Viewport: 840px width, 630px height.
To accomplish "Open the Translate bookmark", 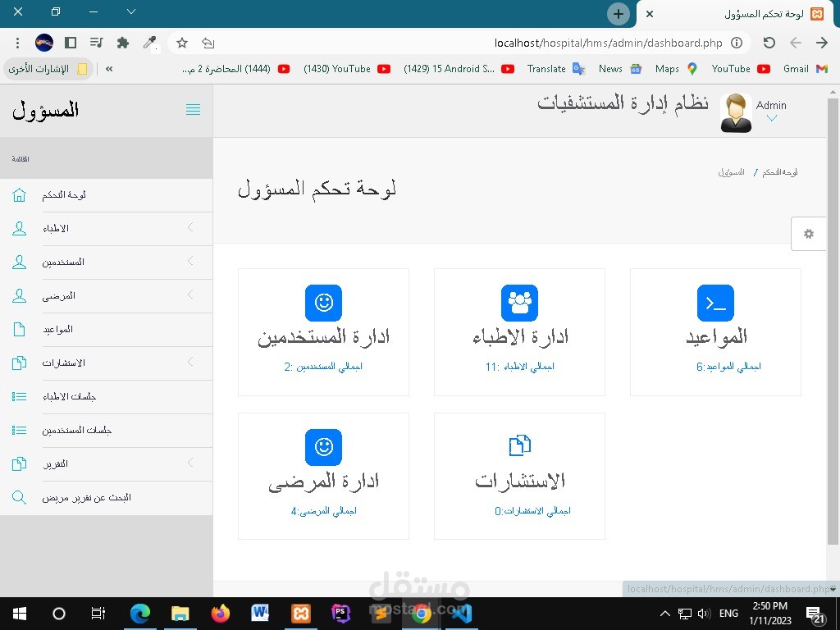I will tap(555, 69).
